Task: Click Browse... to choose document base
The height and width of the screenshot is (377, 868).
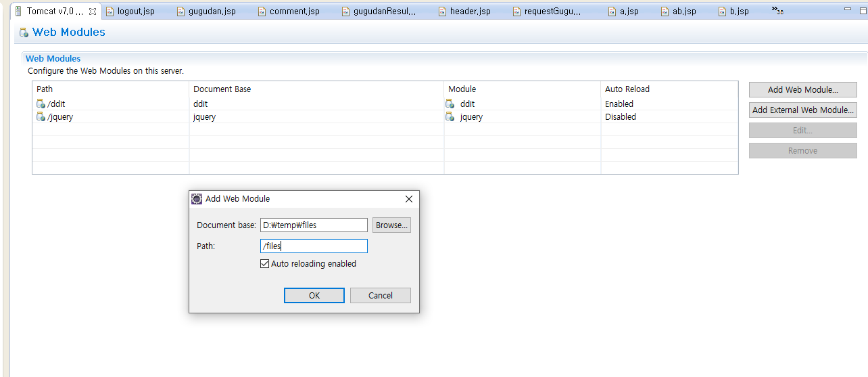Action: click(x=392, y=225)
